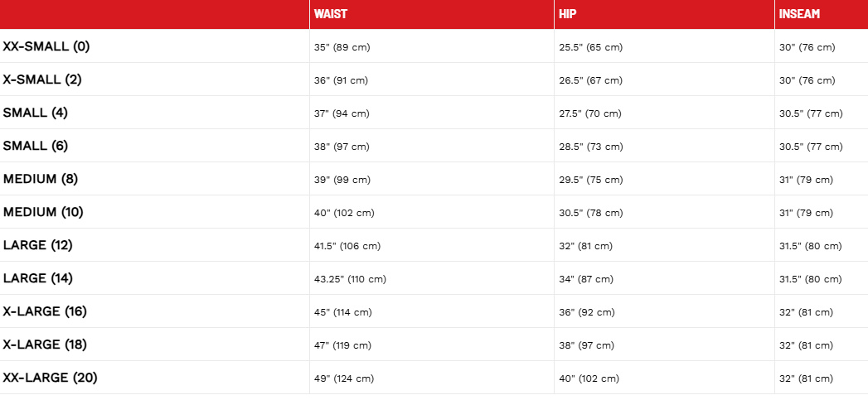Image resolution: width=868 pixels, height=400 pixels.
Task: Click the 35" (89 cm) waist value
Action: 342,47
